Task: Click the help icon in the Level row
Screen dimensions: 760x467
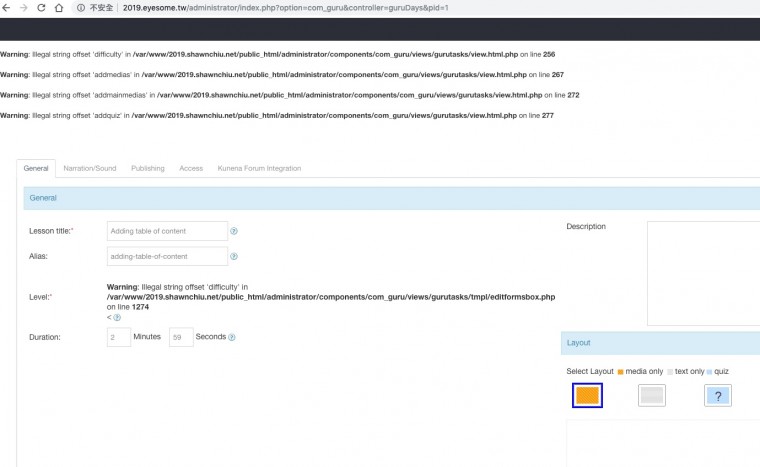Action: coord(117,318)
